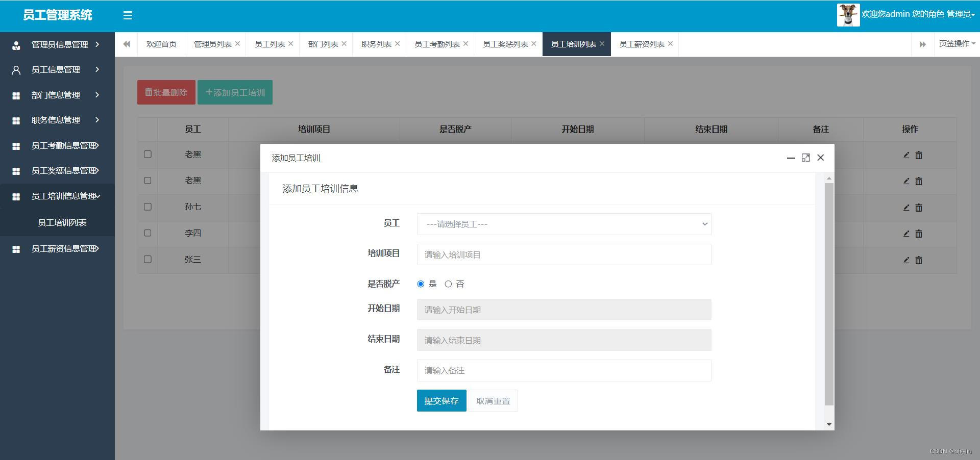
Task: Open the 页签操作 dropdown menu
Action: click(x=957, y=44)
